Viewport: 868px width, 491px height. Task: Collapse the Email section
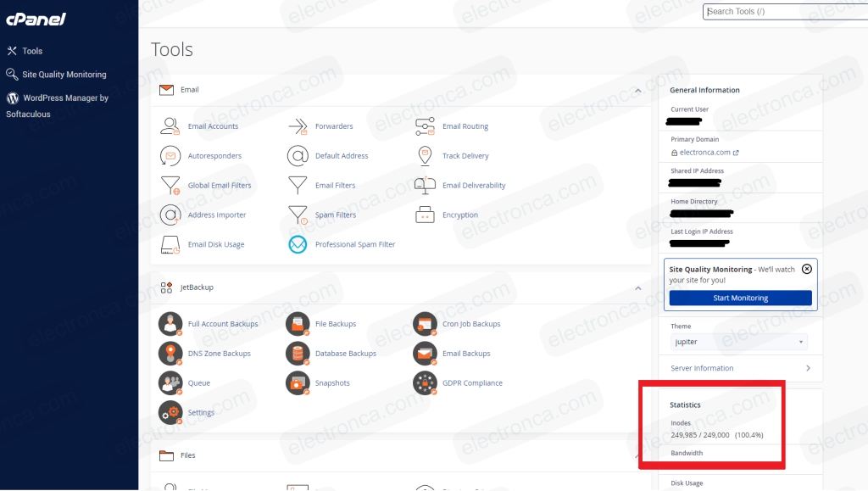[x=637, y=90]
